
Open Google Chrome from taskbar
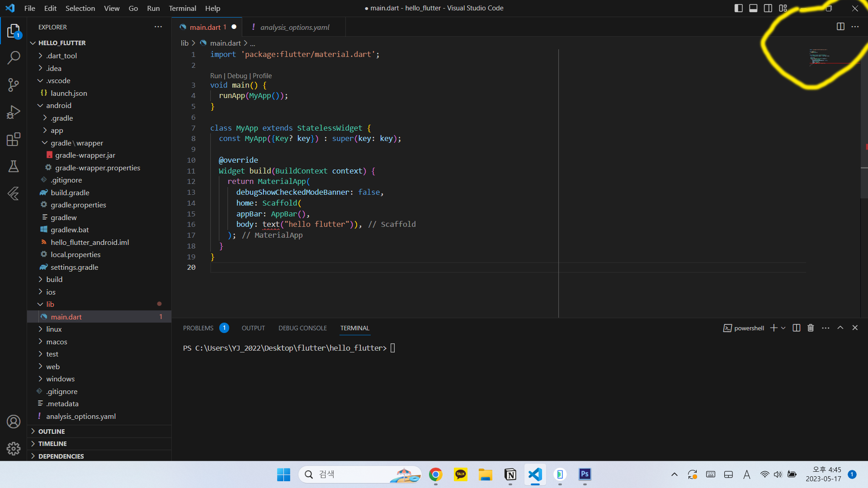tap(436, 474)
